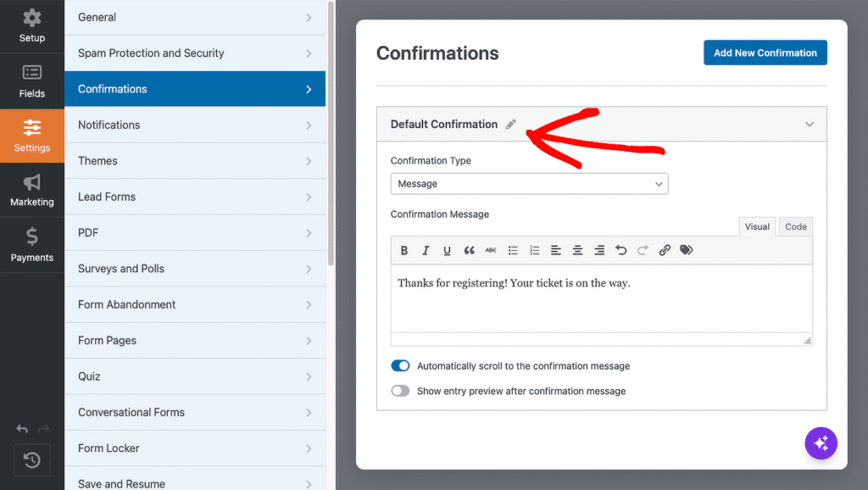Viewport: 868px width, 490px height.
Task: Click the undo arrow in sidebar
Action: click(x=22, y=429)
